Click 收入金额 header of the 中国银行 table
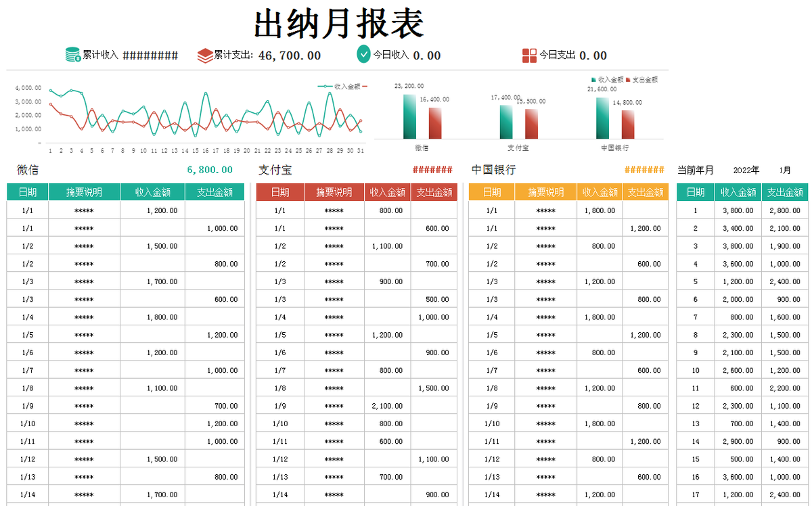 pyautogui.click(x=600, y=192)
